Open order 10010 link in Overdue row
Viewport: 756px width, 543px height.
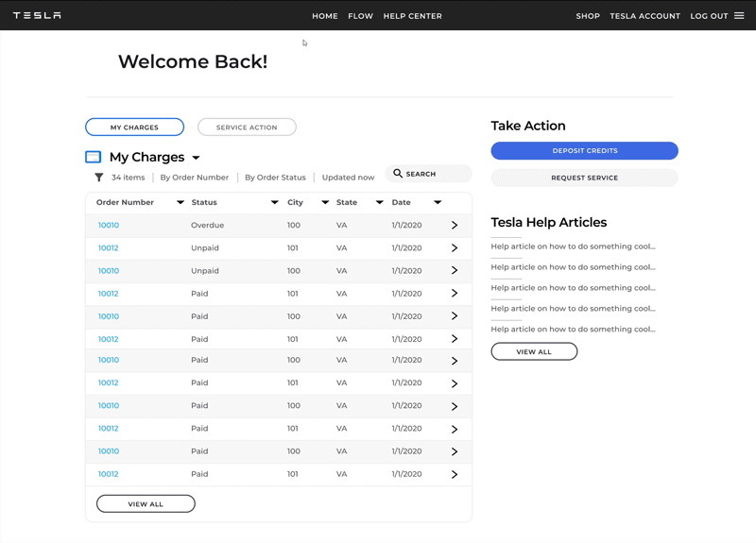109,226
